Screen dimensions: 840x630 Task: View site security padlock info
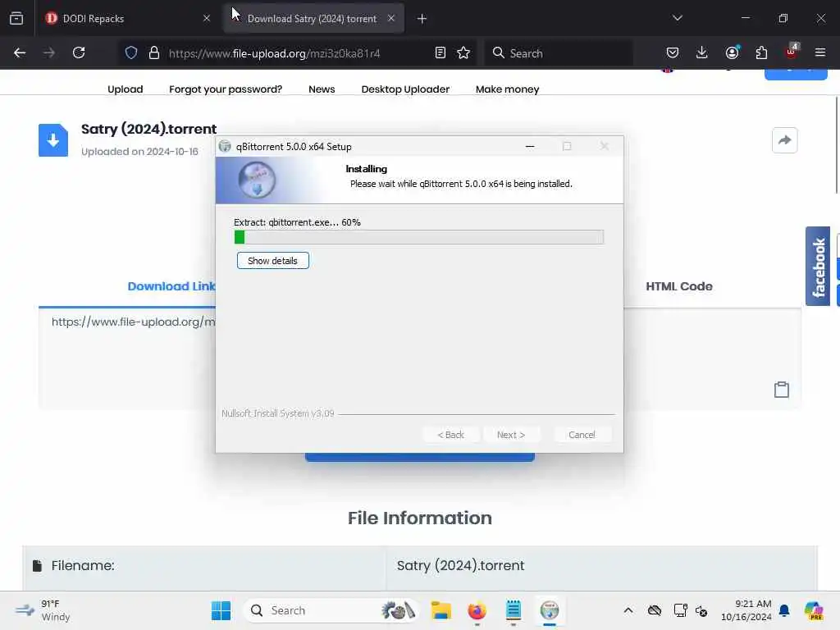154,52
